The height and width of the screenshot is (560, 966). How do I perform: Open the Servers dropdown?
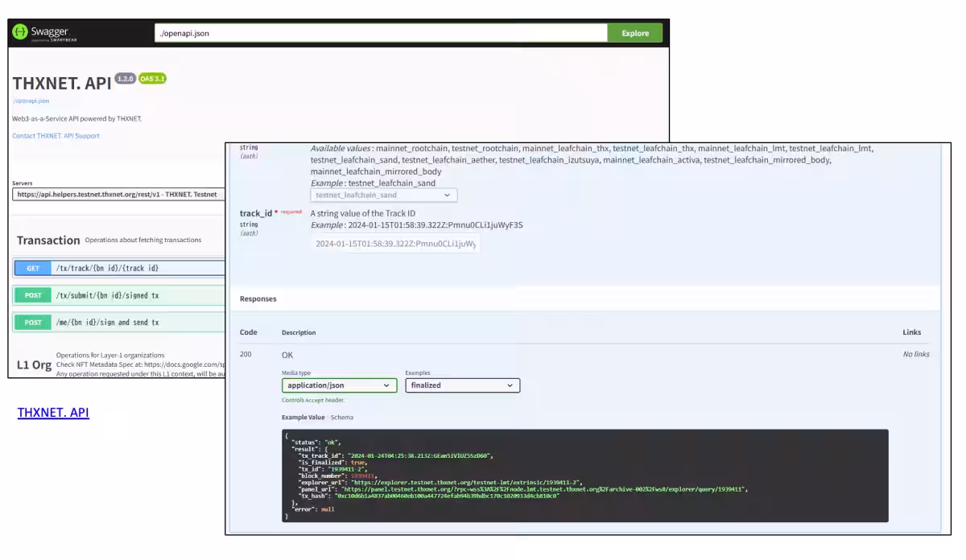[x=119, y=194]
